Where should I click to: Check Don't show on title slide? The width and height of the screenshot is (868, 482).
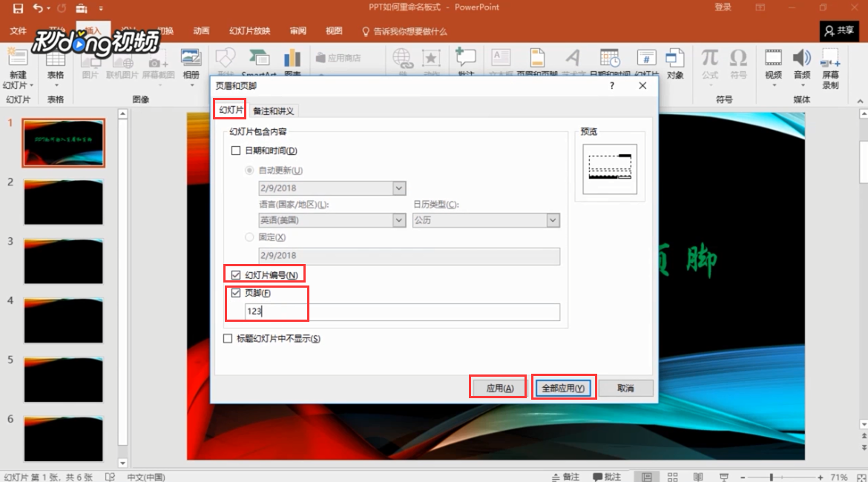click(x=228, y=338)
